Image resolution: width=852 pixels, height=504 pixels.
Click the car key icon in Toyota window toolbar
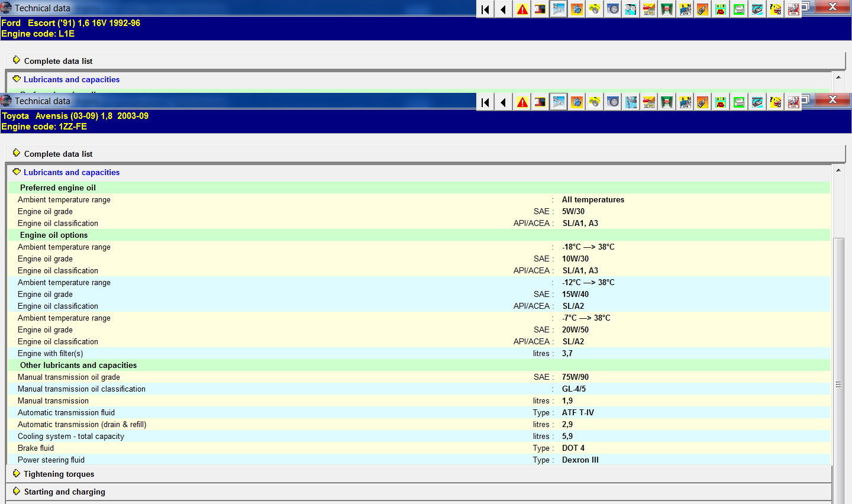[703, 102]
